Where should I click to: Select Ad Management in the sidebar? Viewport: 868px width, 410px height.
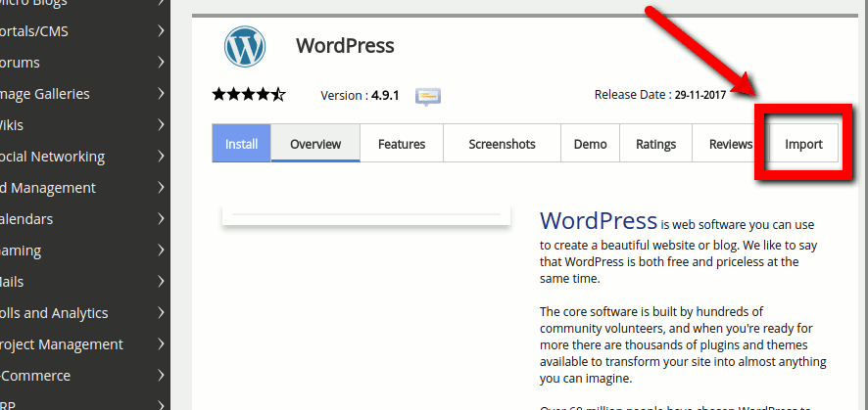pyautogui.click(x=48, y=188)
